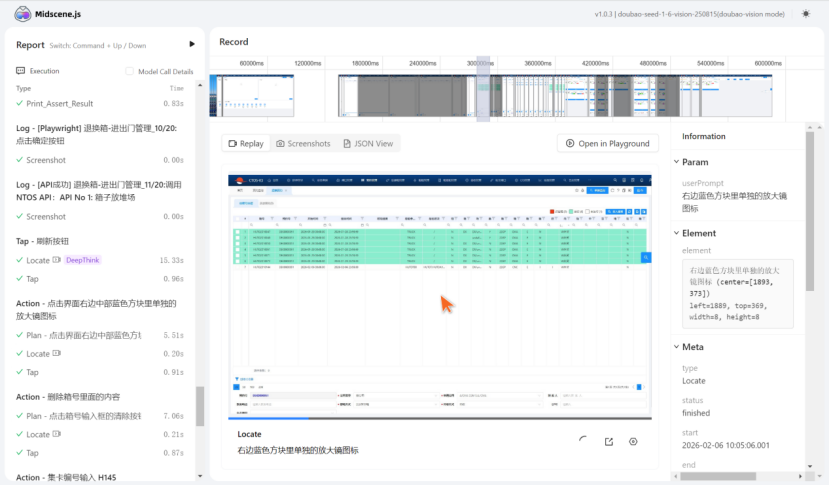Screen dimensions: 830x485
Task: Click the replayed application screenshot preview
Action: click(440, 296)
